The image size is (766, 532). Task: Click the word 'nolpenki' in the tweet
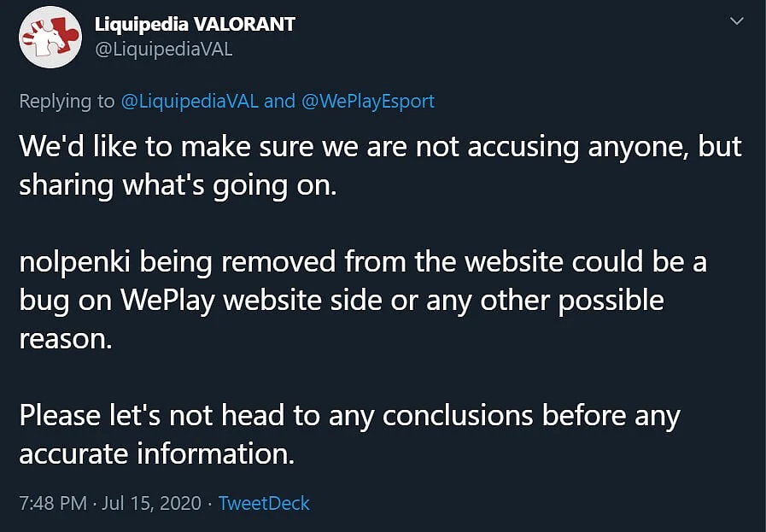point(75,262)
